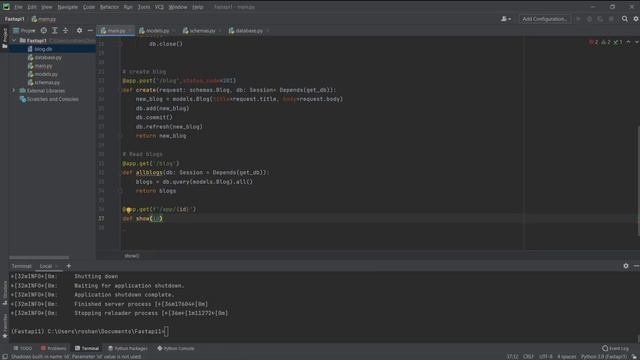Hide the Terminal panel with minus icon
The width and height of the screenshot is (640, 360).
point(636,266)
